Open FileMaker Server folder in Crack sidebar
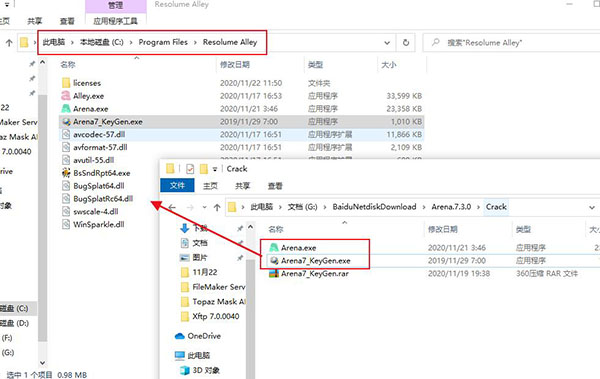Image resolution: width=600 pixels, height=379 pixels. 213,287
